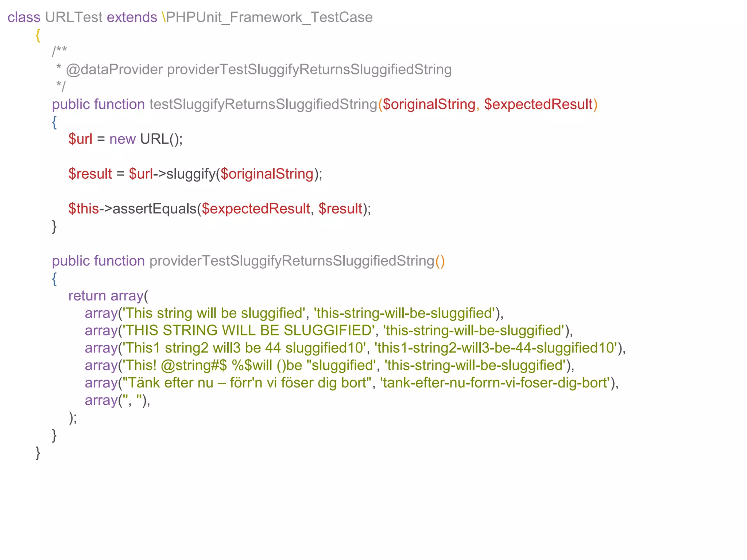Click the '\PHPUnit_Framework_TestCase' parent class

[x=267, y=17]
